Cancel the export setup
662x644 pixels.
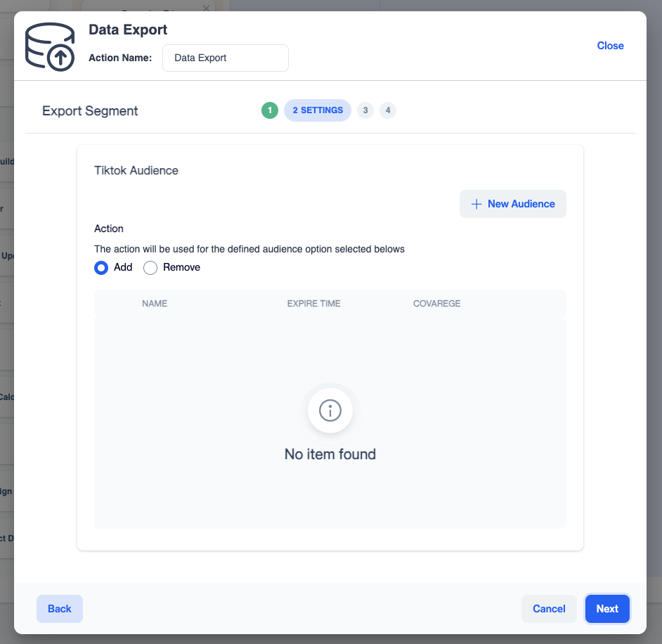pos(549,609)
